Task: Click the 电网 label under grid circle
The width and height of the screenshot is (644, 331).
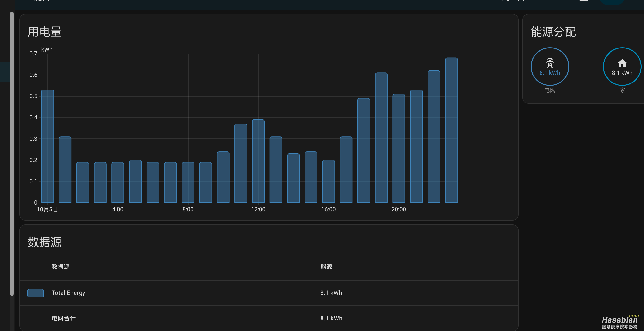Action: tap(550, 90)
